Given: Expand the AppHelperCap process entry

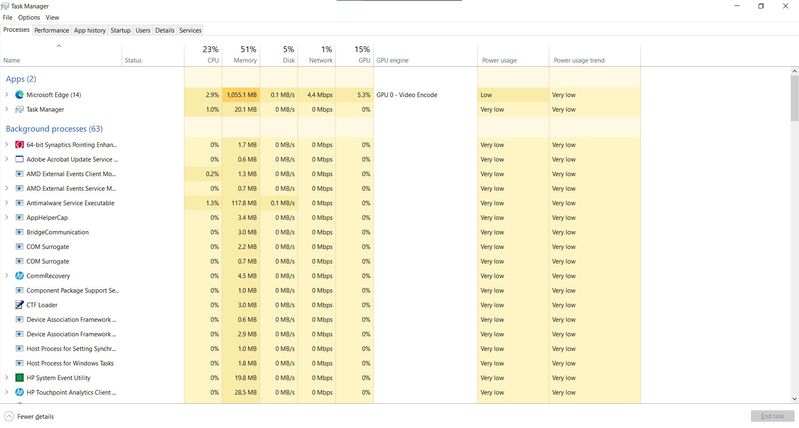Looking at the screenshot, I should [7, 218].
